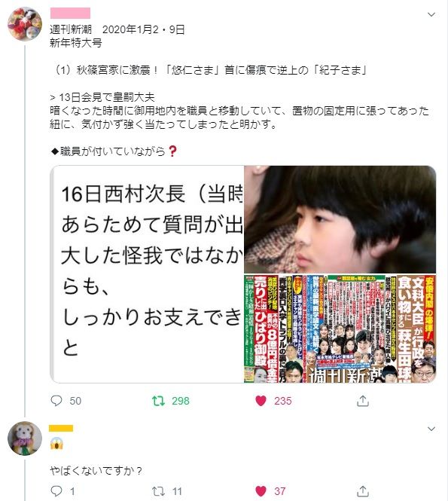Open share menu of the main tweet
The image size is (448, 501).
coord(363,401)
